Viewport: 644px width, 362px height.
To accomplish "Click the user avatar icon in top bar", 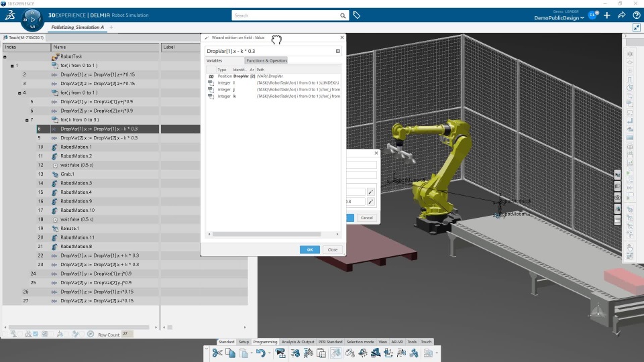I will click(593, 15).
